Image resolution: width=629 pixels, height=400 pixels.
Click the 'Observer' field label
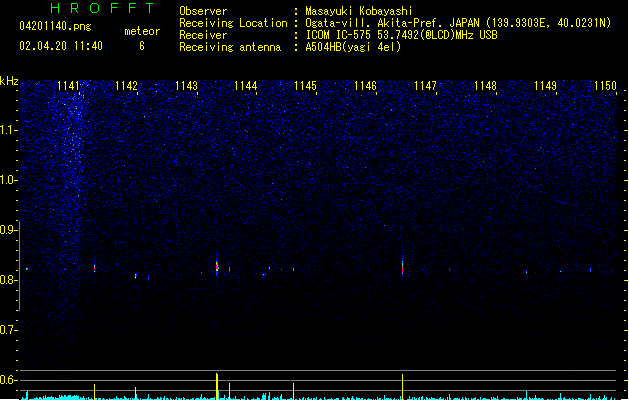pos(203,11)
